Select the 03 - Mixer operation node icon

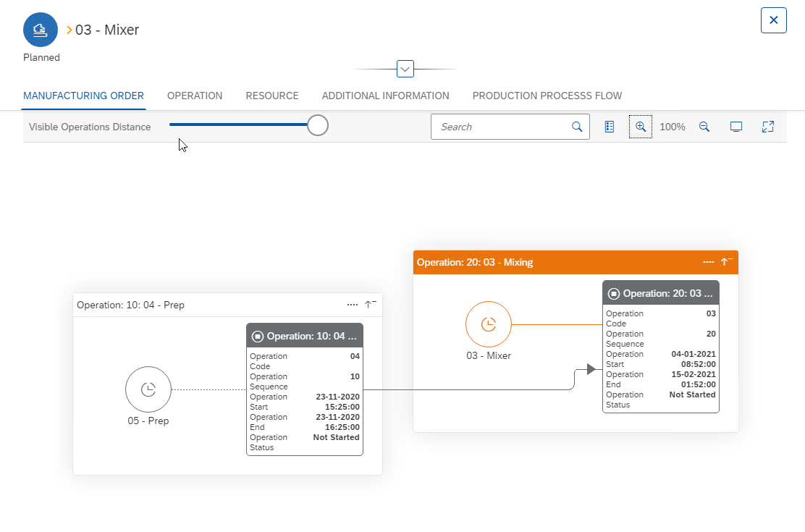pyautogui.click(x=488, y=324)
